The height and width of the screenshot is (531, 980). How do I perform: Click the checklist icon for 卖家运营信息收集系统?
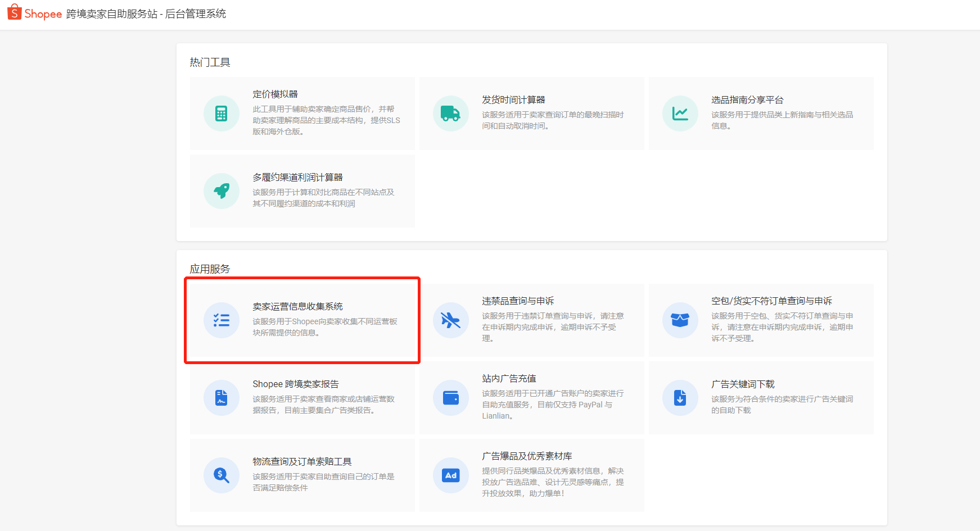222,320
